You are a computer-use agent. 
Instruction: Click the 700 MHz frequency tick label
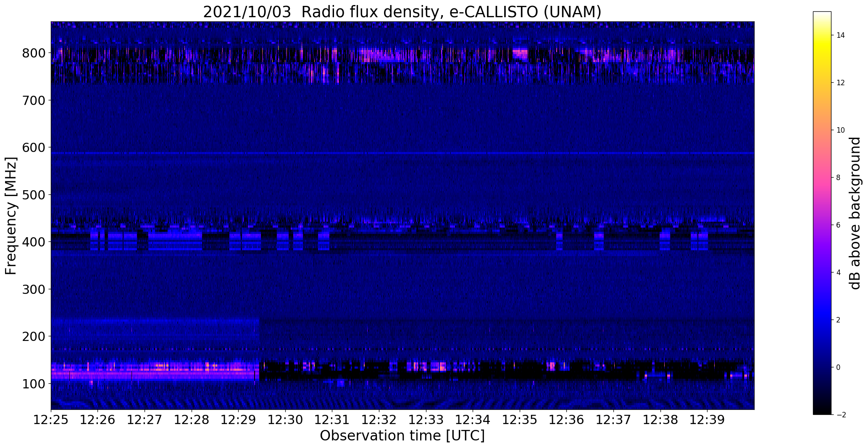33,100
